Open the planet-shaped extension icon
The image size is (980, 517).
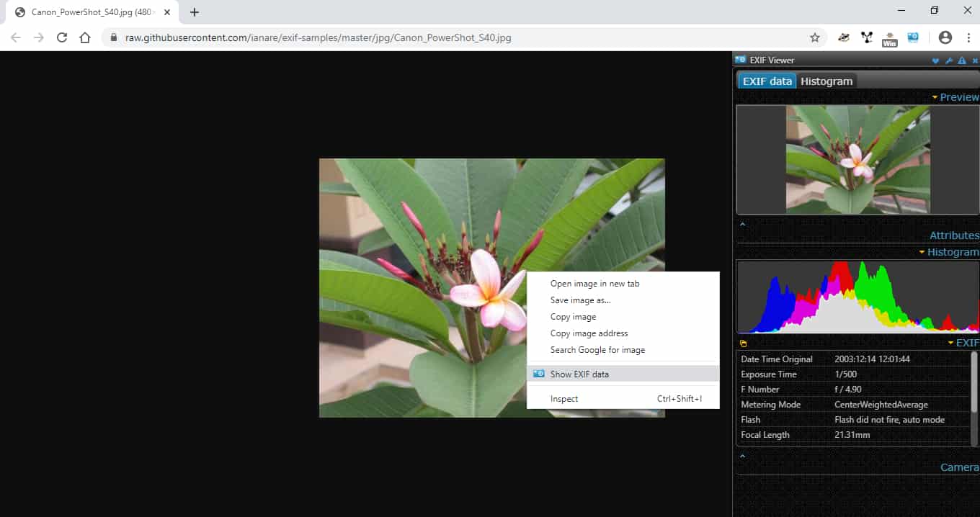click(x=844, y=37)
